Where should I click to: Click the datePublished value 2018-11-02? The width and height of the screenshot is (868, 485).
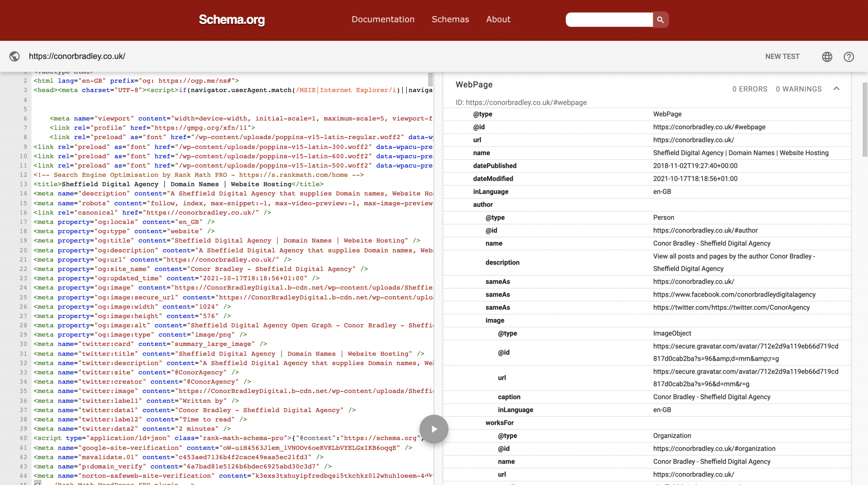pos(695,166)
